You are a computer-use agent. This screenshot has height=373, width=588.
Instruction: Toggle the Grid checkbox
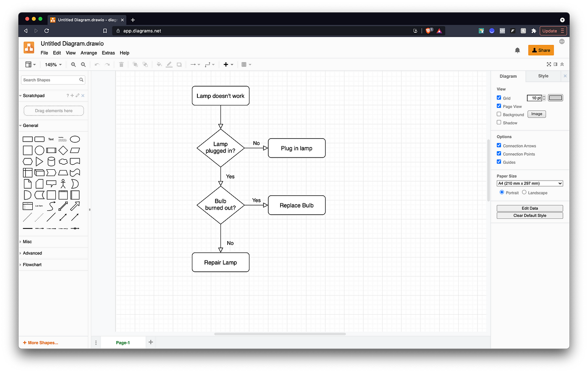[499, 97]
